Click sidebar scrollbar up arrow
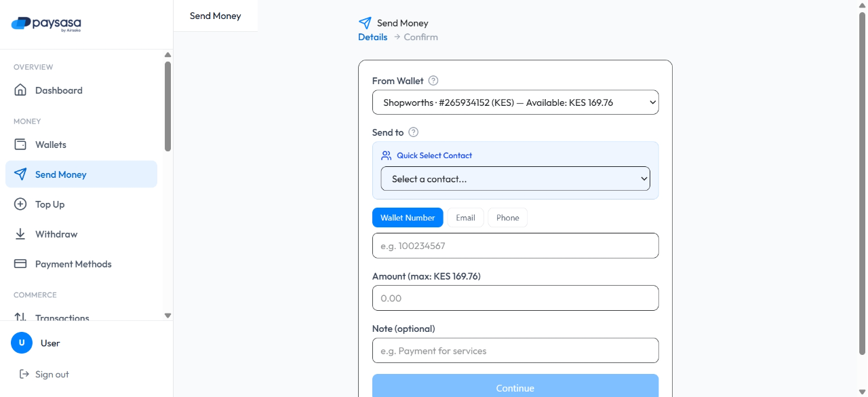This screenshot has width=868, height=397. pos(167,54)
